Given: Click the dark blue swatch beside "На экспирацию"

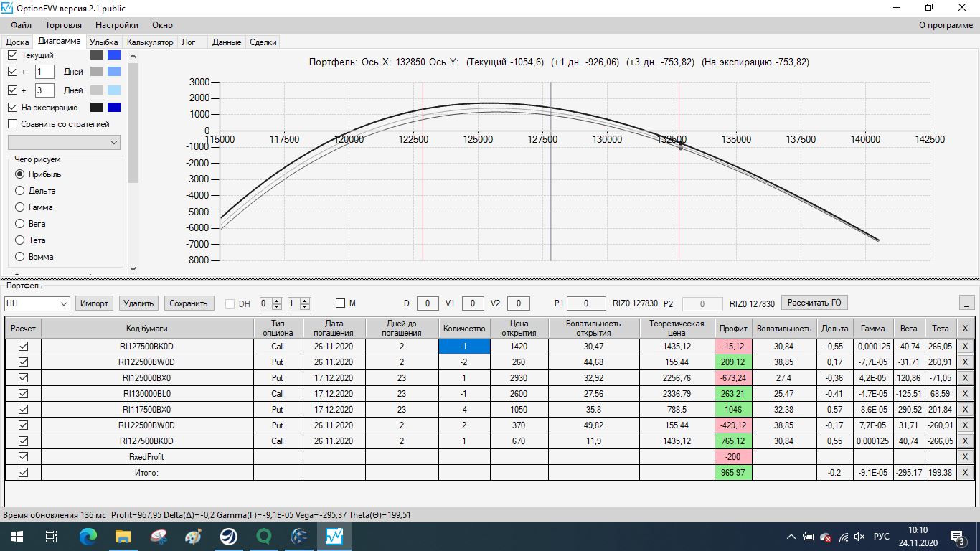Looking at the screenshot, I should (113, 108).
